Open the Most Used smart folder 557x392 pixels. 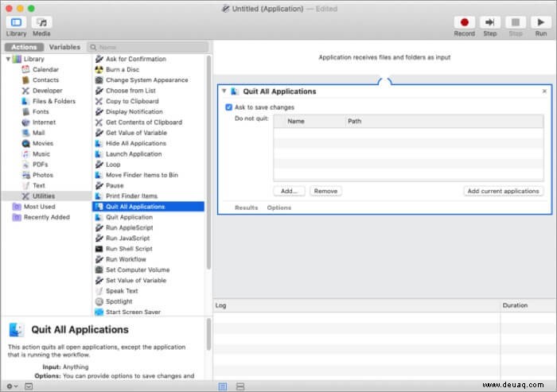[x=39, y=206]
